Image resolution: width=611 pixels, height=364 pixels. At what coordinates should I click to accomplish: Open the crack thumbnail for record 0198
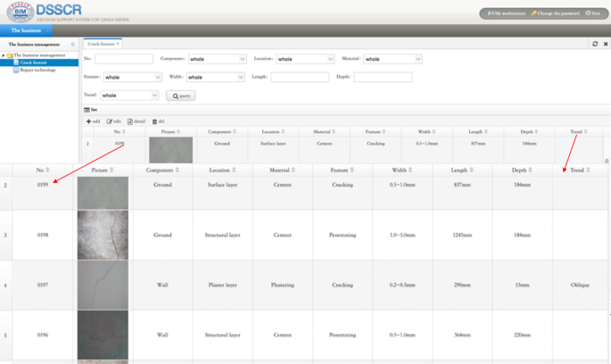coord(103,236)
